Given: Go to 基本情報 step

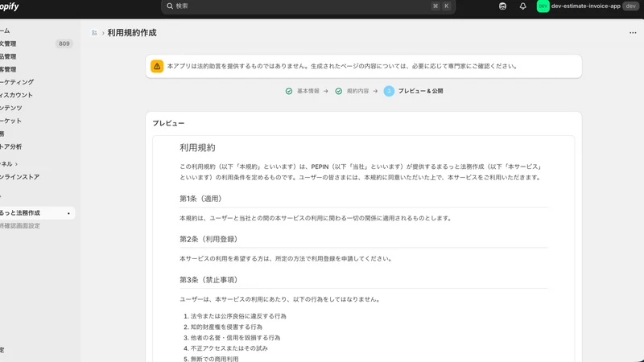Looking at the screenshot, I should pos(308,91).
